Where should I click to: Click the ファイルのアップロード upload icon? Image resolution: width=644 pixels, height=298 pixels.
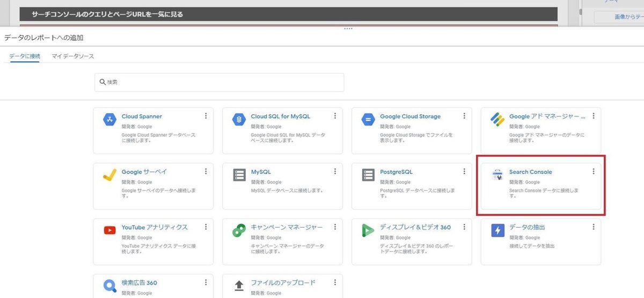click(x=239, y=286)
